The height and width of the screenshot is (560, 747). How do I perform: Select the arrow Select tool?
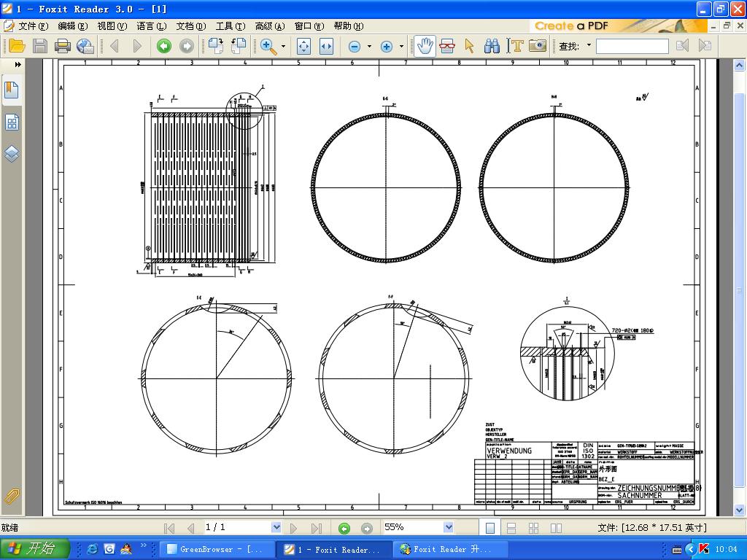(x=469, y=46)
